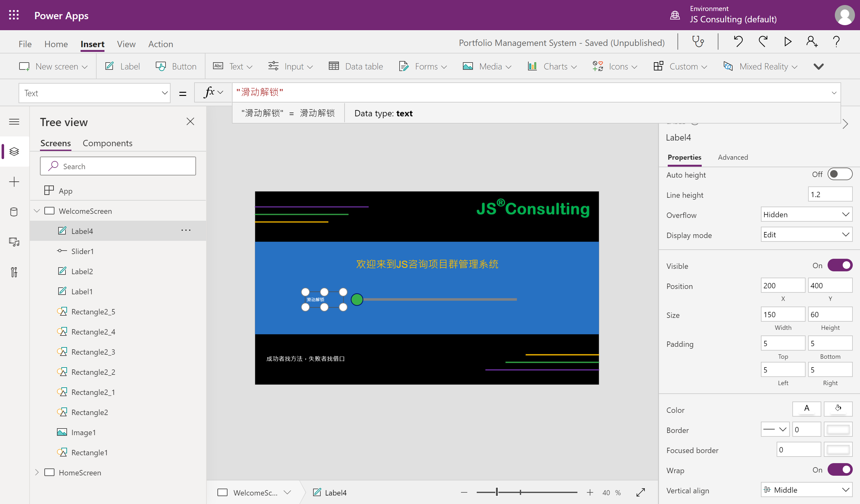Open Advanced tools icon in sidebar
The width and height of the screenshot is (860, 504).
click(x=14, y=272)
